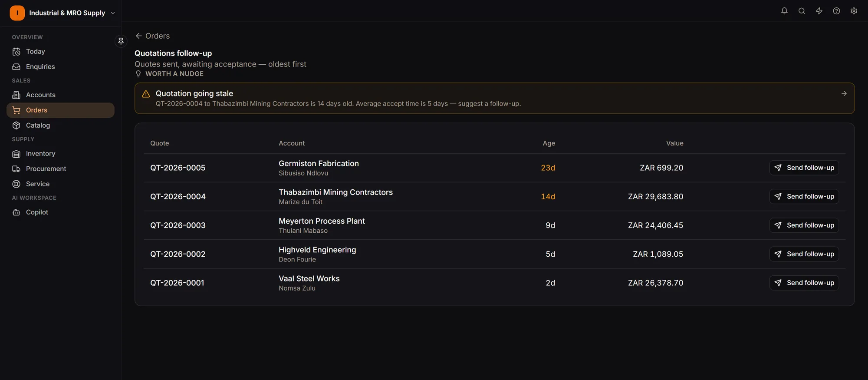Click the warning triangle alert icon

coord(146,94)
